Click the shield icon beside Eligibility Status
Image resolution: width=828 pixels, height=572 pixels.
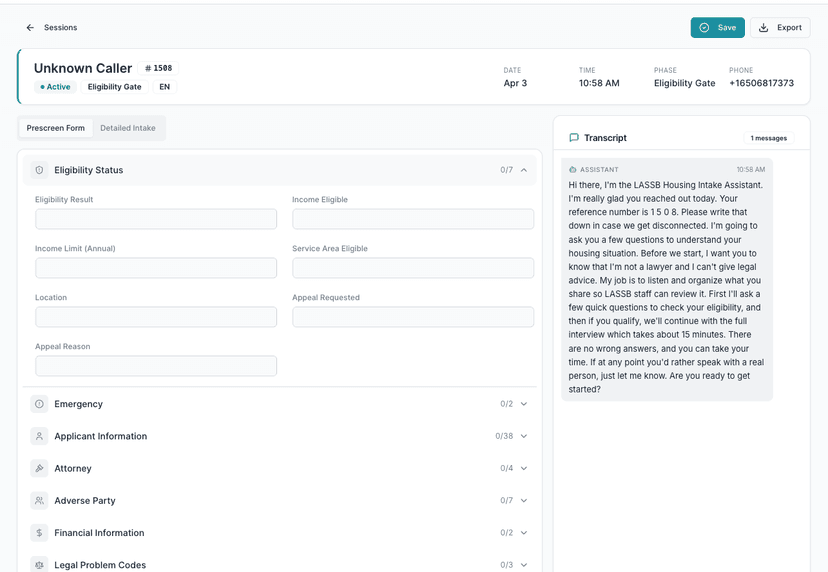pyautogui.click(x=39, y=170)
